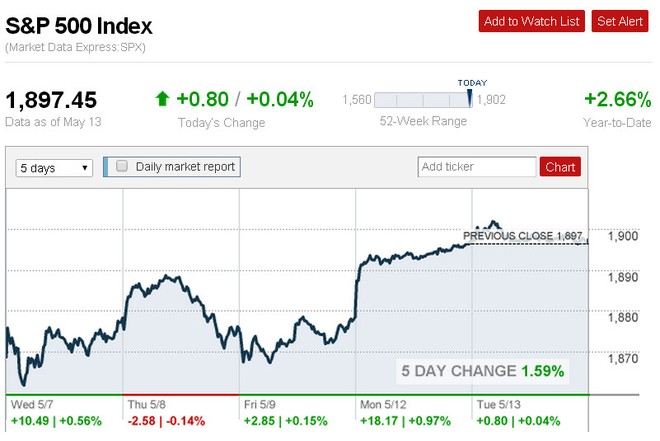The image size is (660, 441).
Task: Click the green up arrow icon
Action: point(162,99)
